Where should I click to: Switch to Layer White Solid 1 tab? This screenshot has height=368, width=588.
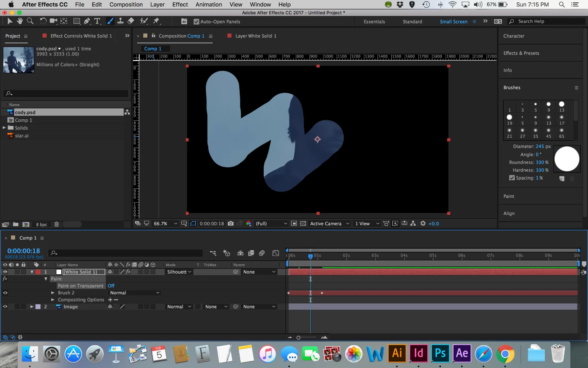tap(256, 36)
